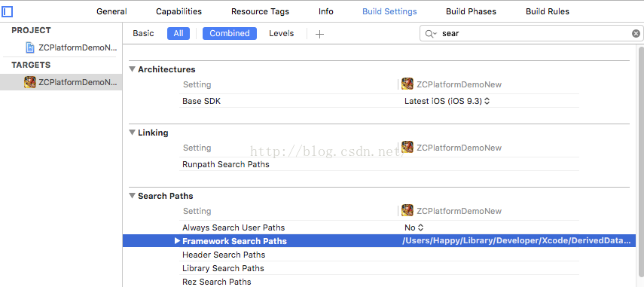
Task: Collapse the Architectures section
Action: (132, 69)
